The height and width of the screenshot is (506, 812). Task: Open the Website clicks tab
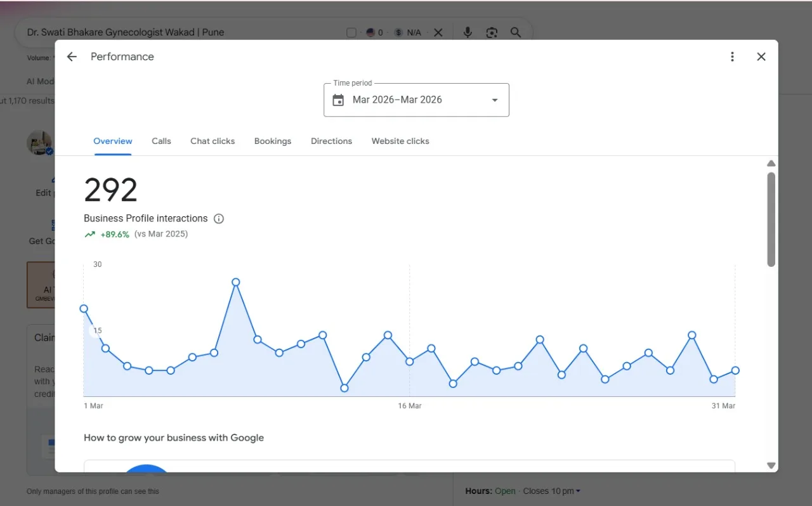(400, 141)
